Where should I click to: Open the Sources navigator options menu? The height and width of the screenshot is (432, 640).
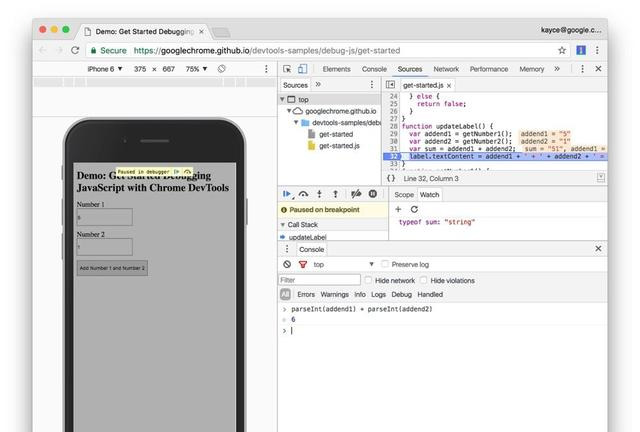371,84
